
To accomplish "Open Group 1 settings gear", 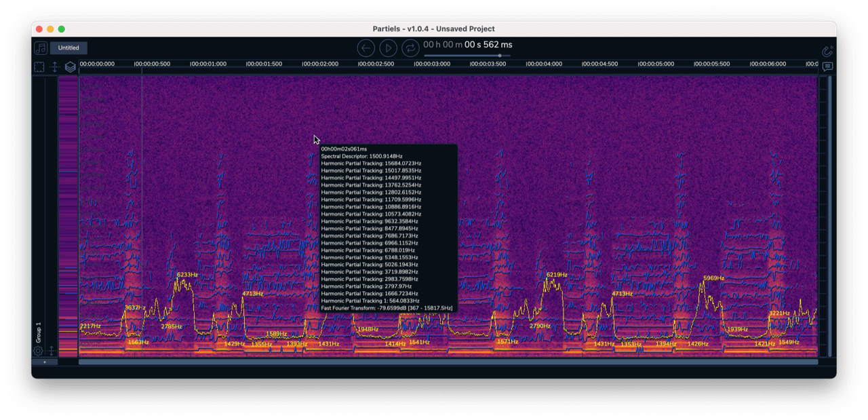I will pos(38,351).
